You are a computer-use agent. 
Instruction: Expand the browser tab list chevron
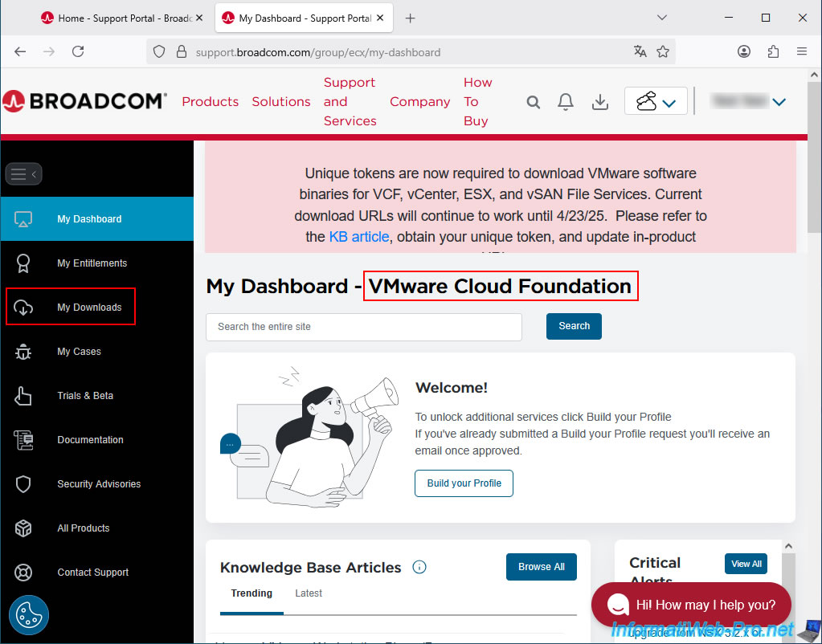pyautogui.click(x=662, y=18)
